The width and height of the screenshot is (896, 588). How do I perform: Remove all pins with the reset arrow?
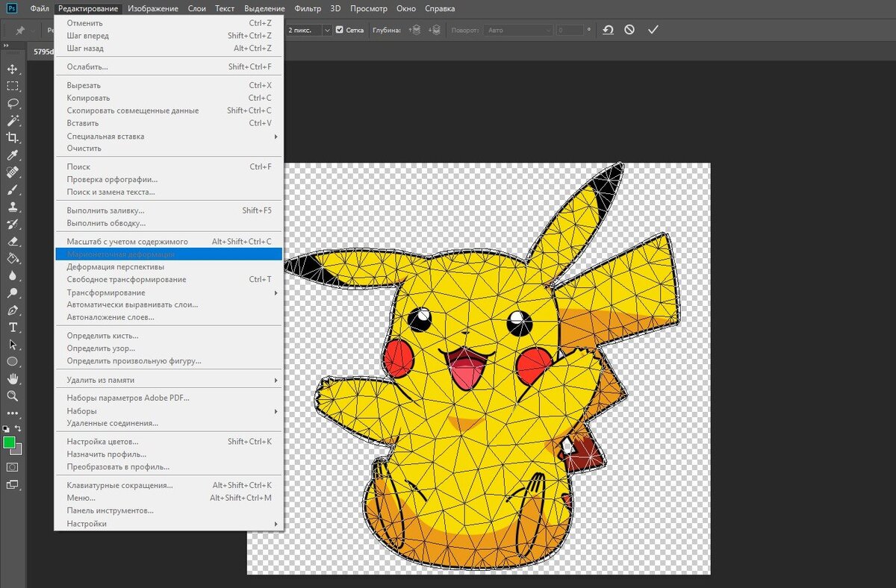tap(608, 30)
